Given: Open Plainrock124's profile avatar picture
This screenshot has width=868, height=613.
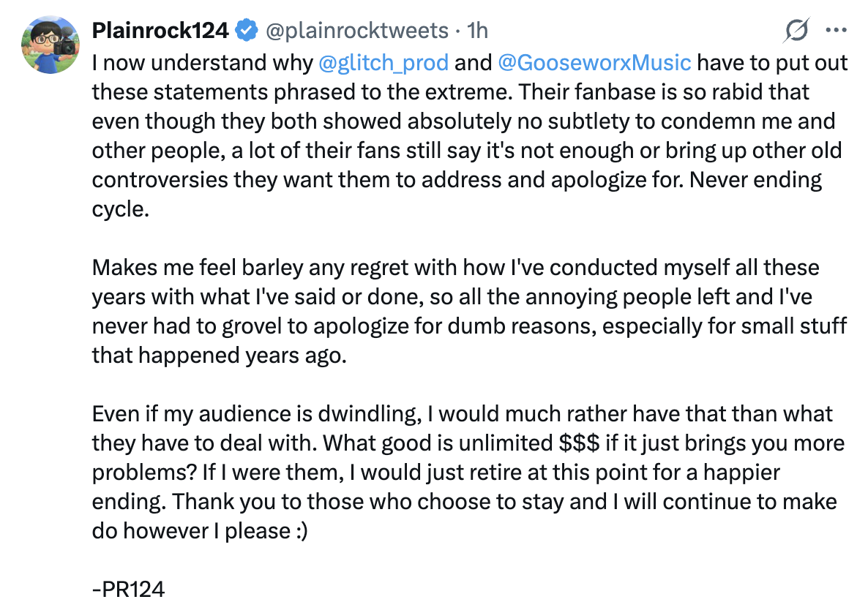Looking at the screenshot, I should [50, 45].
